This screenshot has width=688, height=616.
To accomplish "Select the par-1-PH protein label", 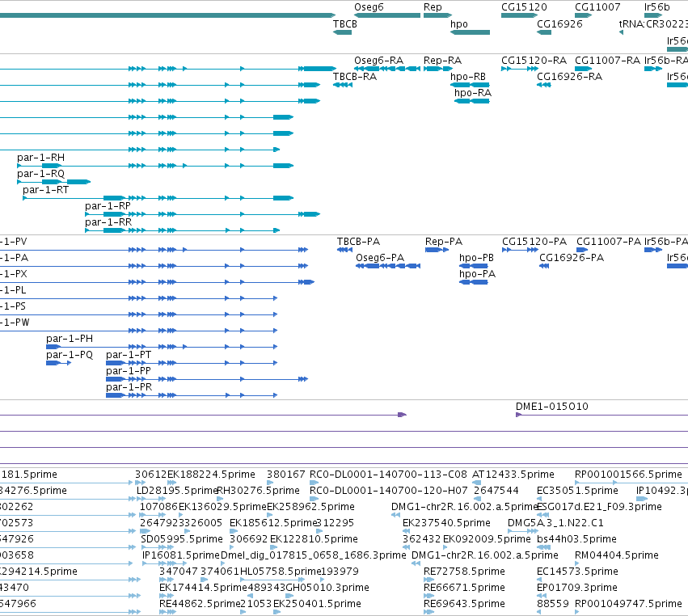I will point(70,338).
